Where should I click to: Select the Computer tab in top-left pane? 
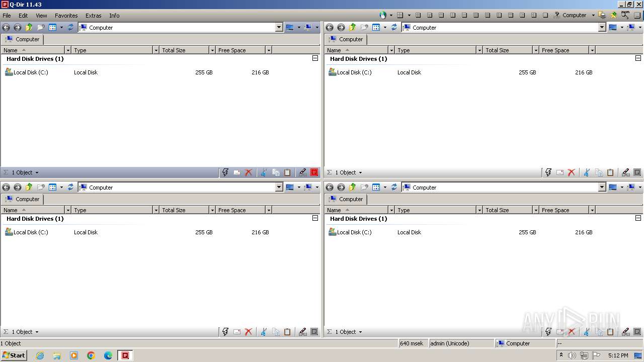(22, 39)
